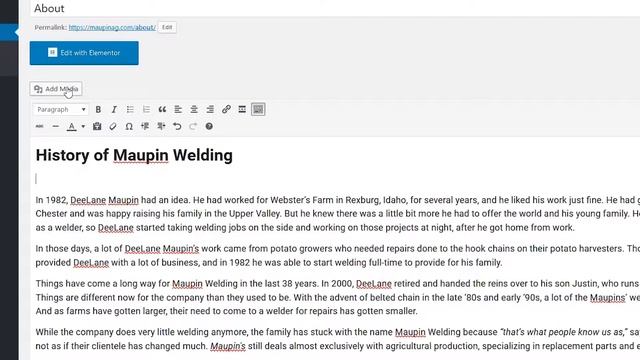Open the text color dropdown arrow
Image resolution: width=640 pixels, height=360 pixels.
pos(83,127)
